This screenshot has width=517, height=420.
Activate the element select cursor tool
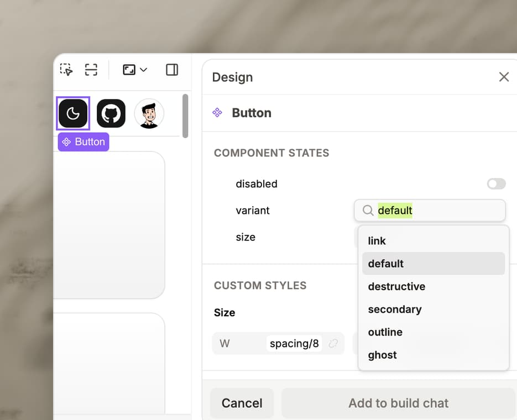(66, 70)
